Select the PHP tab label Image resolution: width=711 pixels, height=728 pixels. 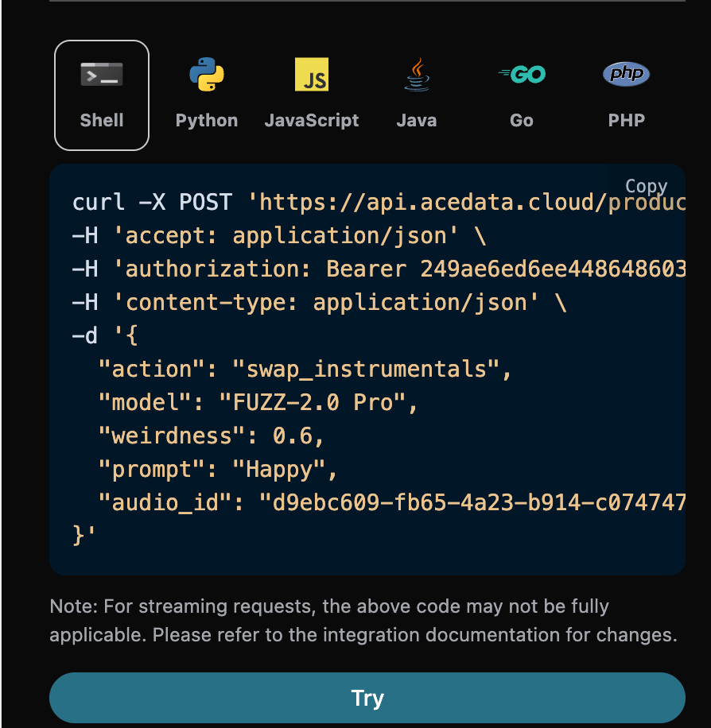click(626, 121)
